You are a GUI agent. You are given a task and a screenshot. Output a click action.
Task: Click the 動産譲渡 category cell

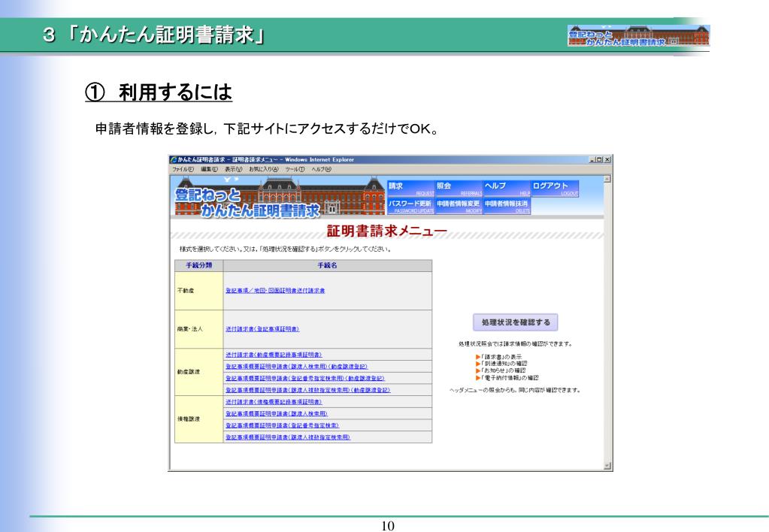tap(199, 372)
